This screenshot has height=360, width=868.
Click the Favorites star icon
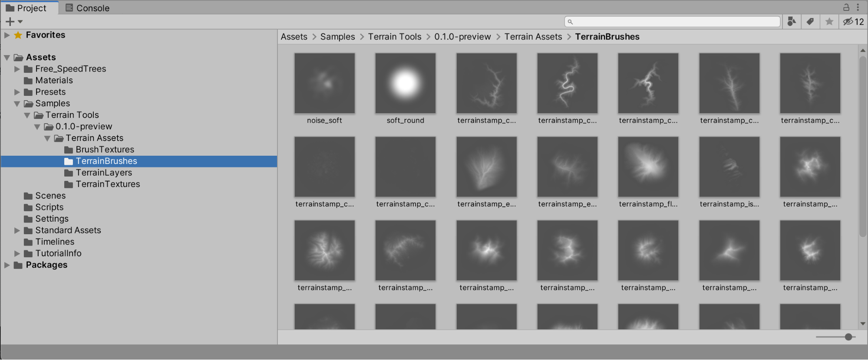click(18, 35)
